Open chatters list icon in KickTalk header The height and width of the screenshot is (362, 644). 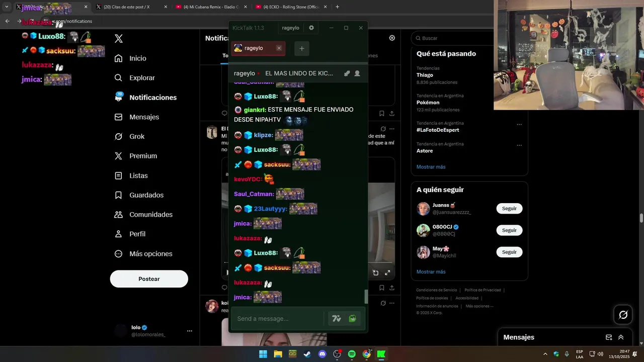[x=357, y=73]
